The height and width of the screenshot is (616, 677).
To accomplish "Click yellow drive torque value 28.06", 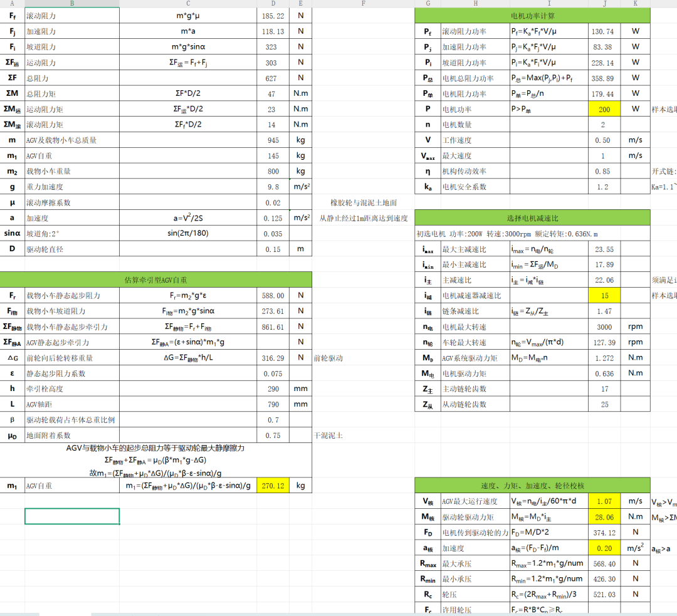I will click(x=604, y=517).
